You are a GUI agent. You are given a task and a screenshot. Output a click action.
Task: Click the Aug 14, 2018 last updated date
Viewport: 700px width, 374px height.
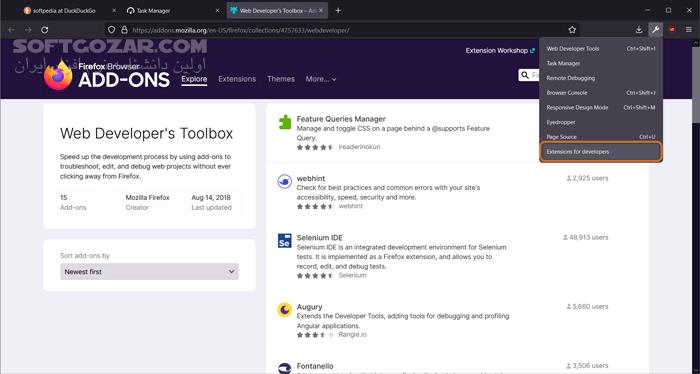pyautogui.click(x=211, y=197)
